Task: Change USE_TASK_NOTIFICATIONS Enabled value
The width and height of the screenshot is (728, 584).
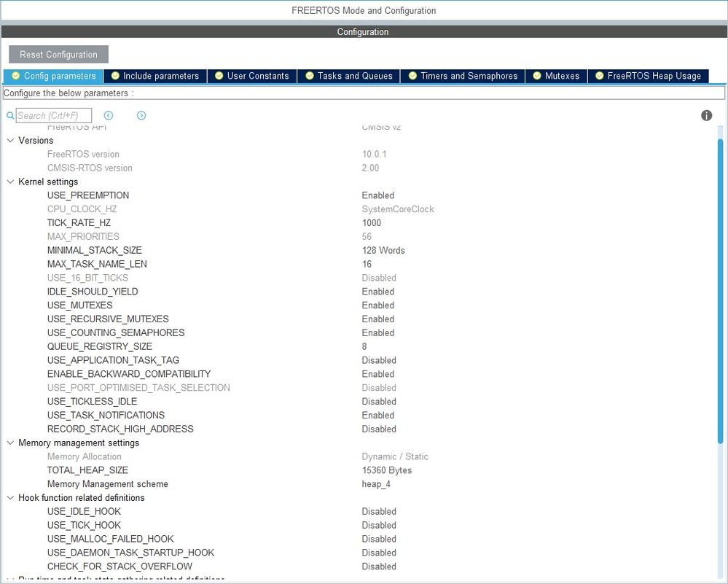Action: [x=378, y=415]
